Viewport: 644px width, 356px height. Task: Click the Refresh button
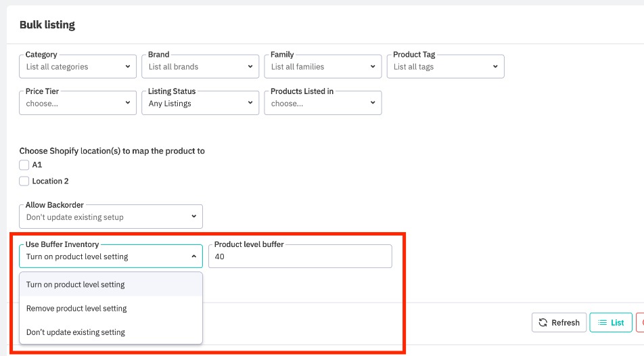tap(559, 323)
